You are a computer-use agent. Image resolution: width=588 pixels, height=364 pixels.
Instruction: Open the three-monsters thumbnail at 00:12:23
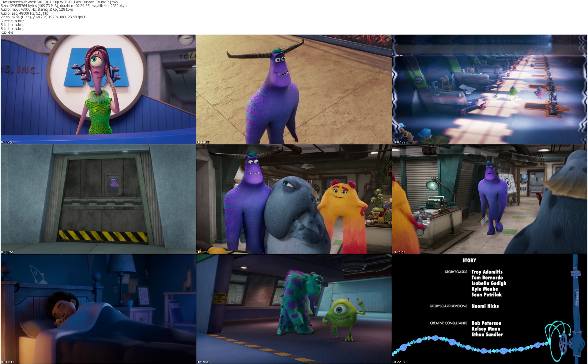pyautogui.click(x=294, y=199)
